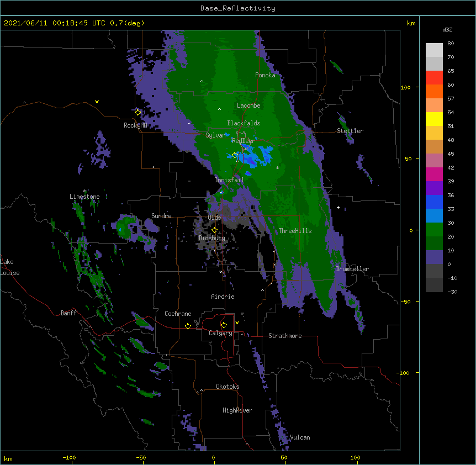Select the 65 dBZ red color swatch
476x465 pixels.
click(x=434, y=77)
